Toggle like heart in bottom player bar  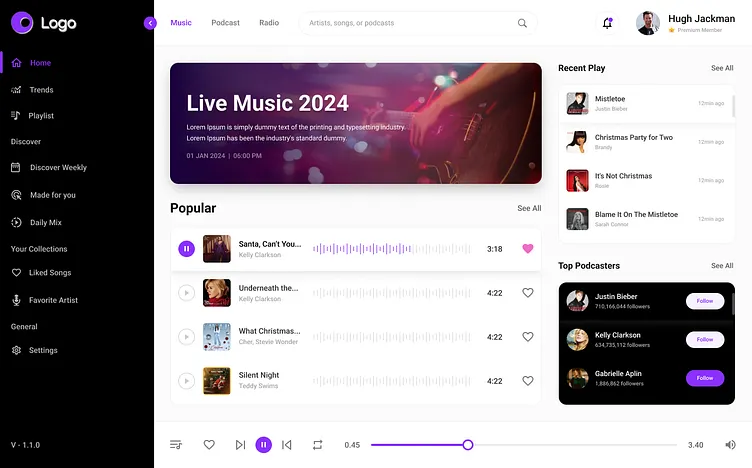pyautogui.click(x=209, y=445)
